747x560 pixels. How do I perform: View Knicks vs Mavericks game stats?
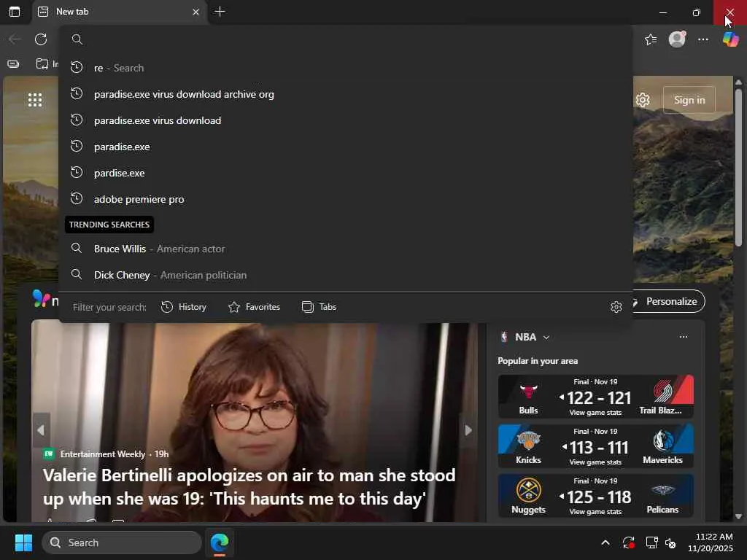coord(595,462)
